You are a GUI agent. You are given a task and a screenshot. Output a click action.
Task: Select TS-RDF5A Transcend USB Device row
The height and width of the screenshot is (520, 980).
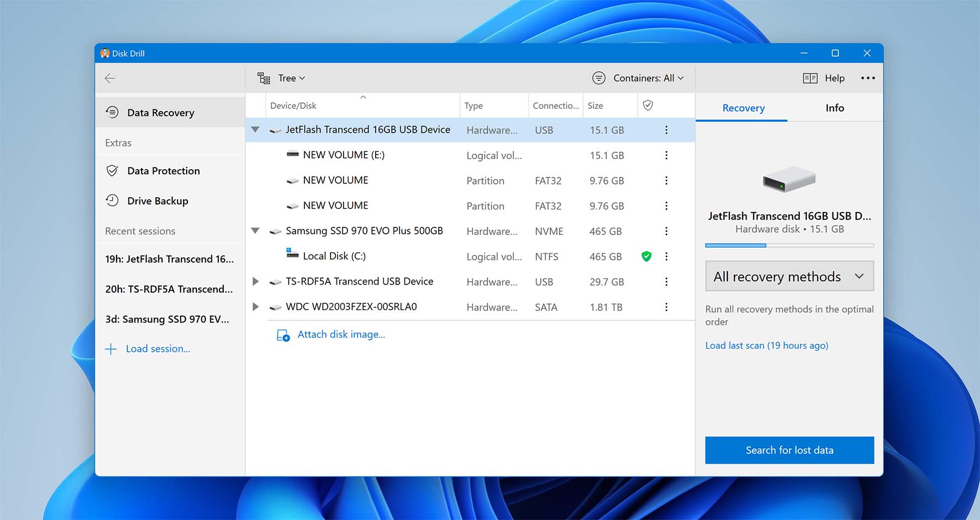click(470, 282)
